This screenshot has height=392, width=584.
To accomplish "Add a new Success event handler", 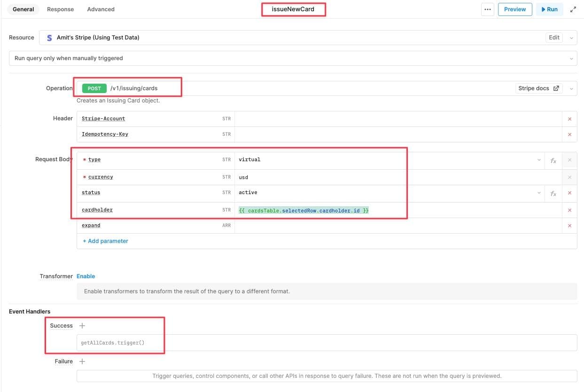I will [82, 325].
